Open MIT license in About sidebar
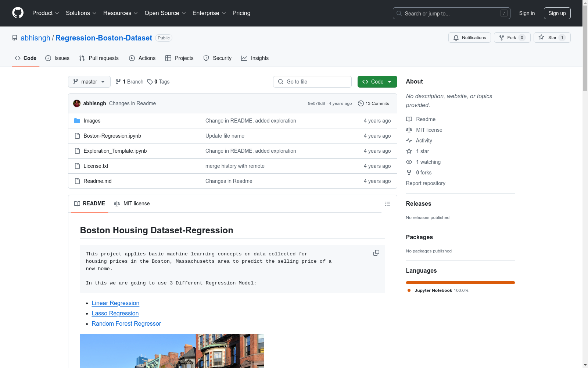Viewport: 588px width, 368px height. (x=424, y=130)
